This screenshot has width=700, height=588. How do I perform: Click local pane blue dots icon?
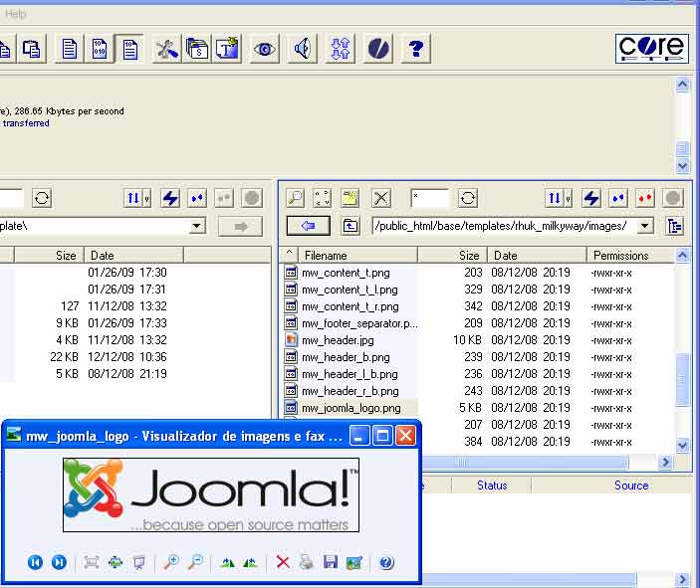click(x=197, y=198)
